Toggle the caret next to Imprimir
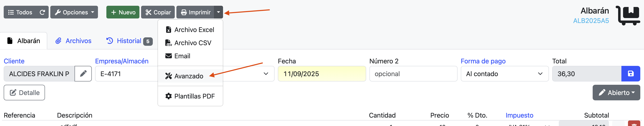644x126 pixels. 218,12
